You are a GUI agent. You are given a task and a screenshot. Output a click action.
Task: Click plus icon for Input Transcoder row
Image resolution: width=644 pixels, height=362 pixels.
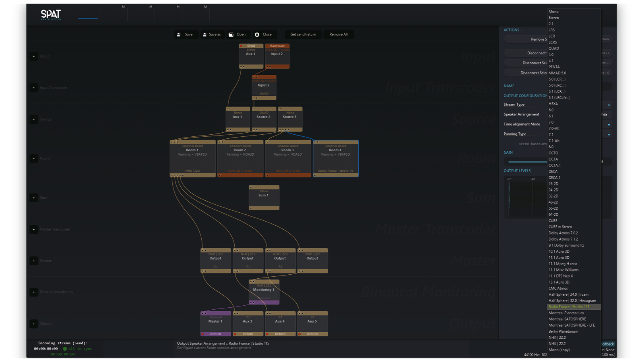tap(34, 88)
